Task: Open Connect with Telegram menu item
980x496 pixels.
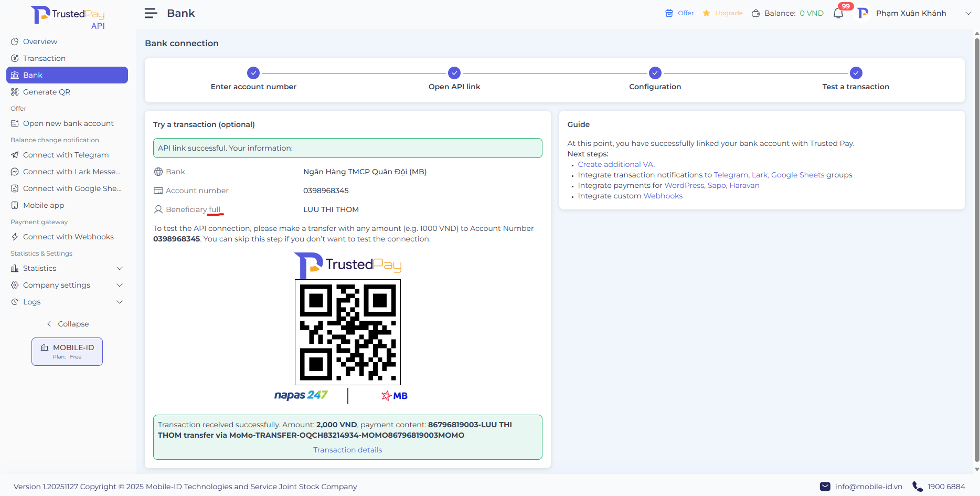Action: coord(67,155)
